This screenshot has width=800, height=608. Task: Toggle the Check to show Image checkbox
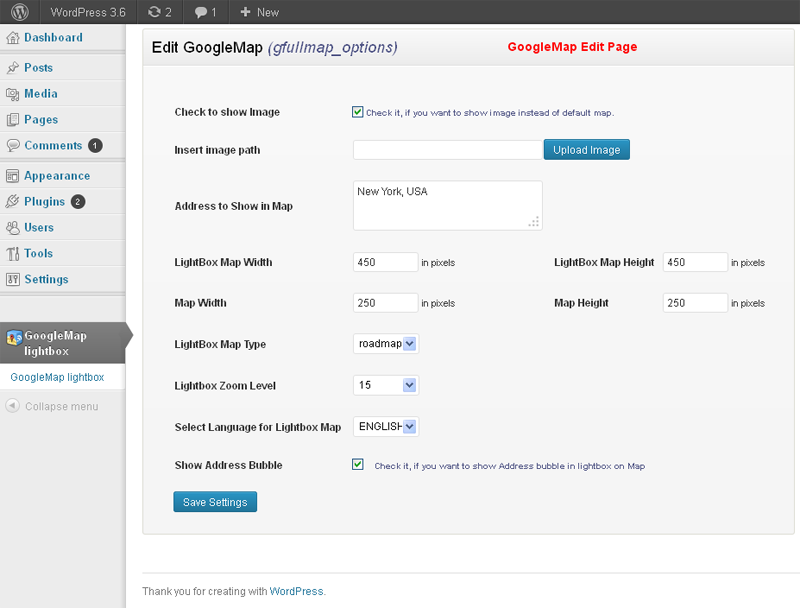[x=358, y=112]
